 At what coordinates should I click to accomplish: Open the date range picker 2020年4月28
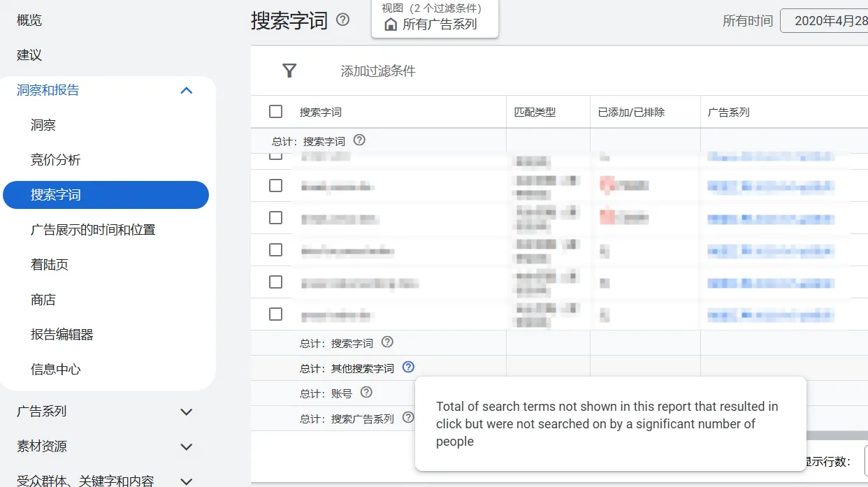pos(824,20)
